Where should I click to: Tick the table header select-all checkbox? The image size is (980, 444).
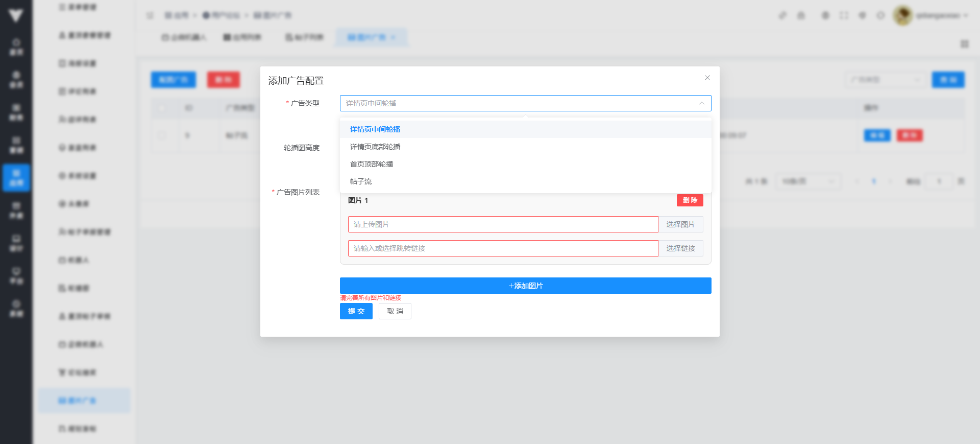[x=162, y=108]
